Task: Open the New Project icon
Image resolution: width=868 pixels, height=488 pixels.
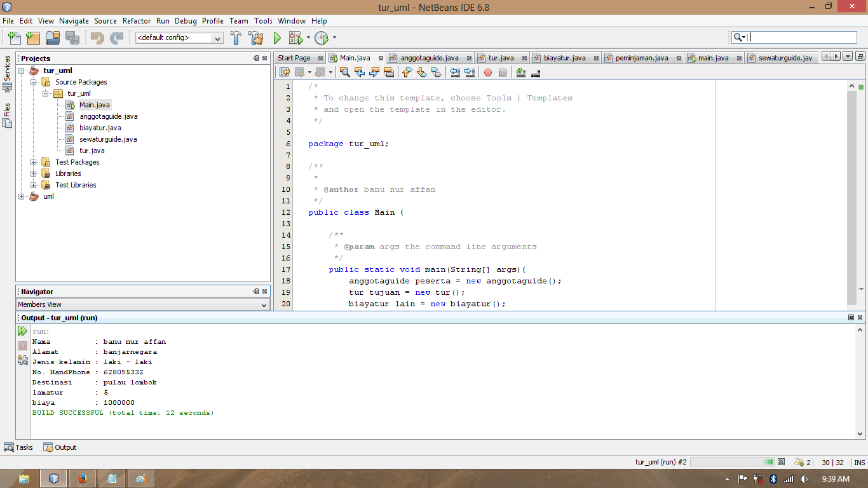Action: pyautogui.click(x=33, y=37)
